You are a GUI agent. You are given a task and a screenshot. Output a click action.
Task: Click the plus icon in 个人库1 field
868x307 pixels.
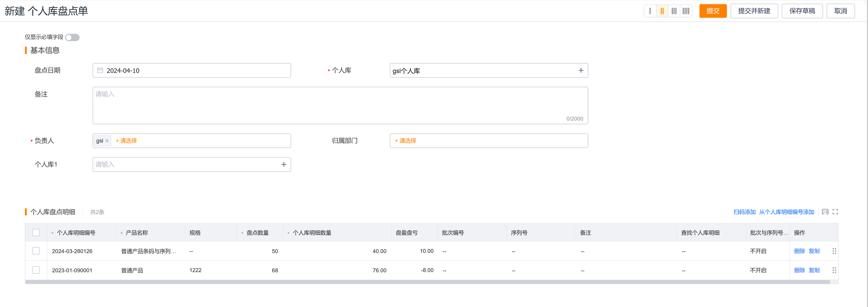(283, 164)
